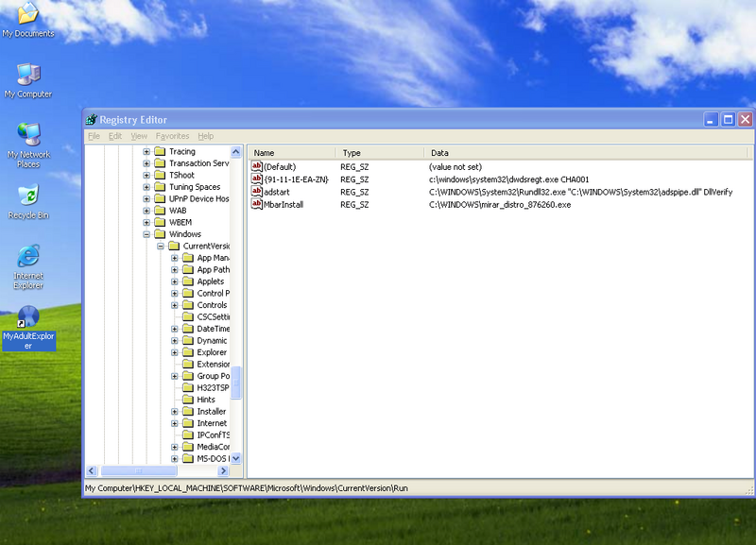Expand the WBEM key
This screenshot has width=756, height=545.
point(146,222)
